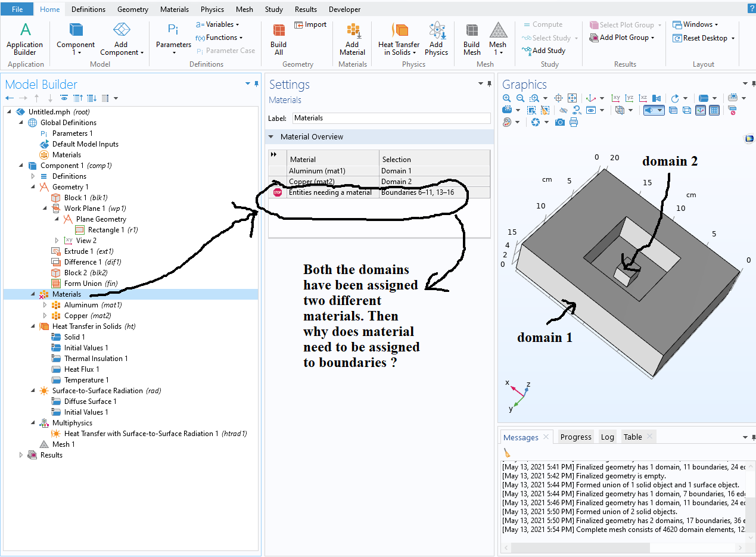Open the Variables dropdown in the ribbon
Viewport: 756px width, 557px height.
pyautogui.click(x=218, y=24)
